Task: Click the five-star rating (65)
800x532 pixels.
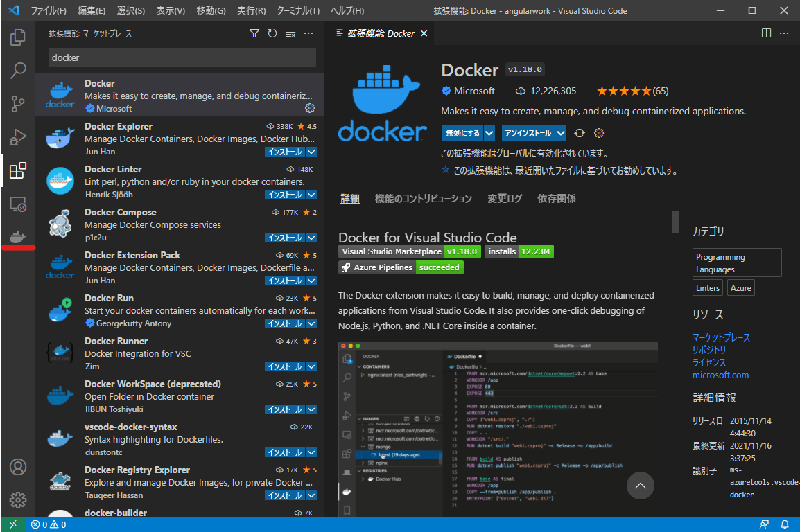Action: coord(632,91)
